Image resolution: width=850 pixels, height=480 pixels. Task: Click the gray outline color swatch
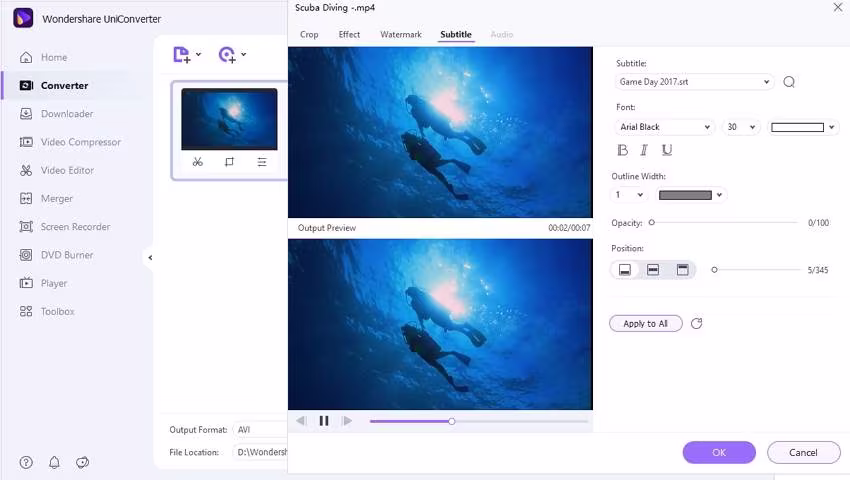click(685, 195)
